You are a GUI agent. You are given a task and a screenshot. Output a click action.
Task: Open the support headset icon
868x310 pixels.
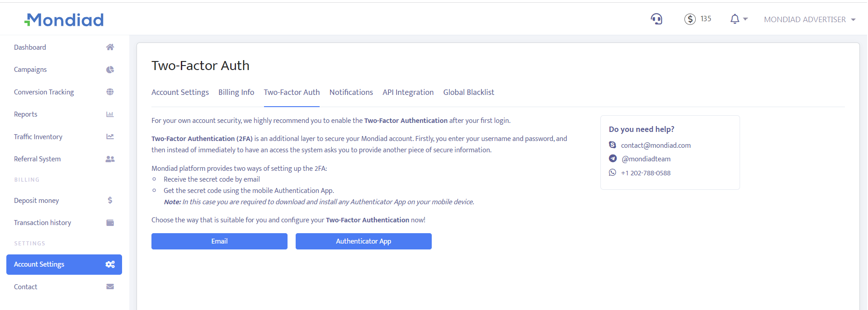(656, 19)
